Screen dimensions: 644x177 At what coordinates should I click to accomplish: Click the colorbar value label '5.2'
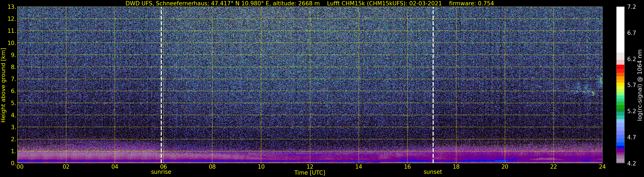(x=632, y=111)
